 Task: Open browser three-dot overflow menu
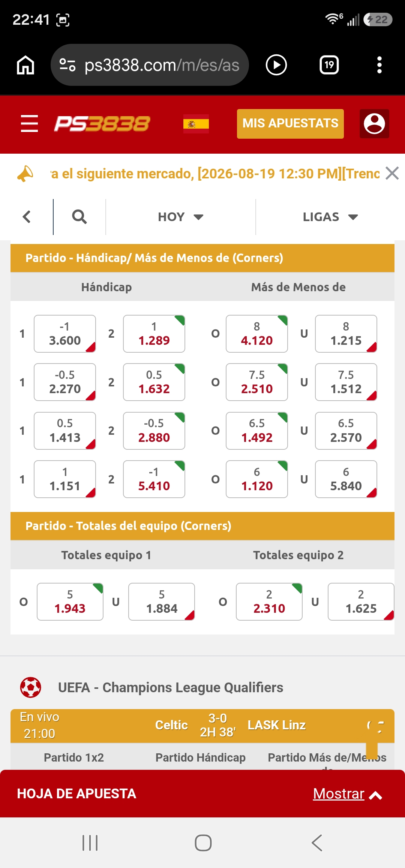379,65
